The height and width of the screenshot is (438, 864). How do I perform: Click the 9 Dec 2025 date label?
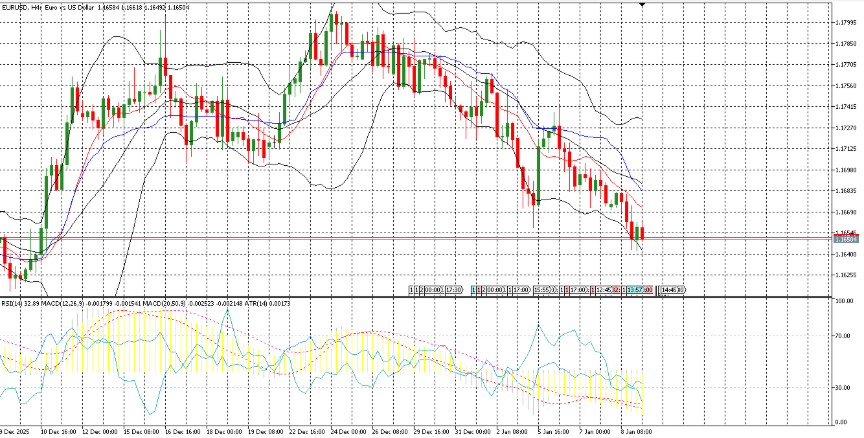pos(18,431)
